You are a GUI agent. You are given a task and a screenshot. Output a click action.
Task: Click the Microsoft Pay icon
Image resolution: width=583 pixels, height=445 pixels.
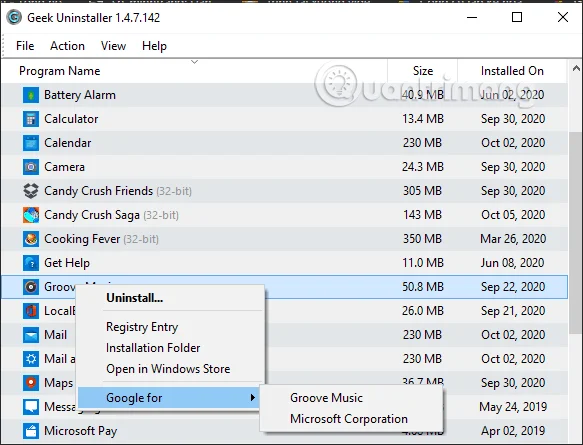[x=31, y=431]
